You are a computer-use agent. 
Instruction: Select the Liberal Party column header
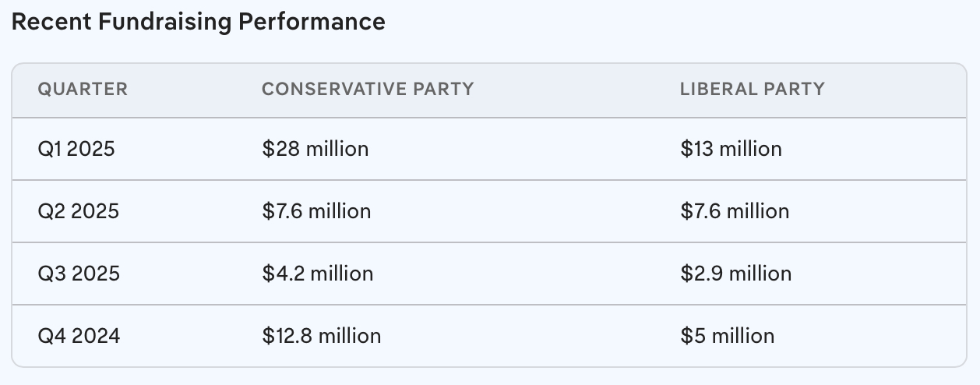(x=752, y=90)
